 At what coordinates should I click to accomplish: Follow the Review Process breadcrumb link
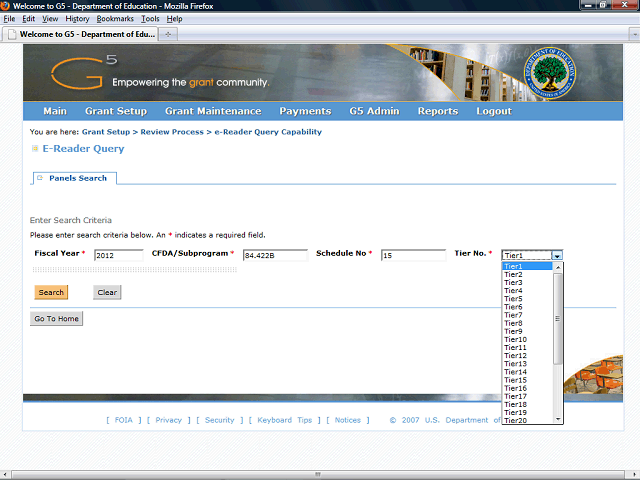(x=172, y=132)
